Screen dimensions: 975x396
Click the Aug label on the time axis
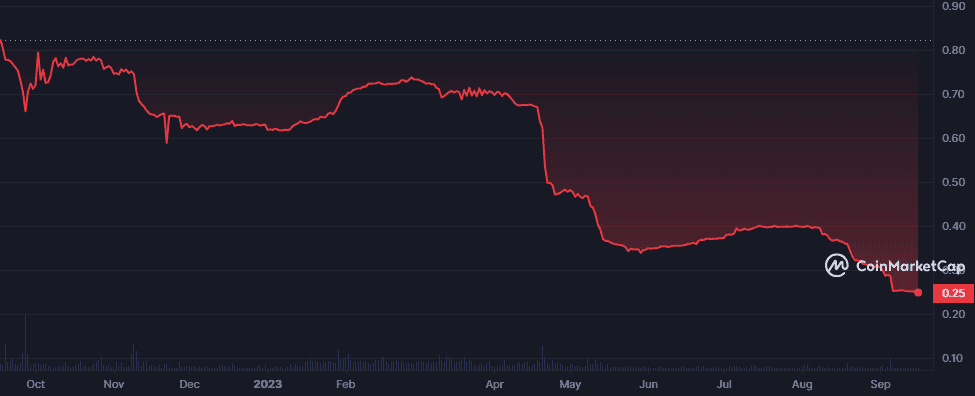point(803,384)
